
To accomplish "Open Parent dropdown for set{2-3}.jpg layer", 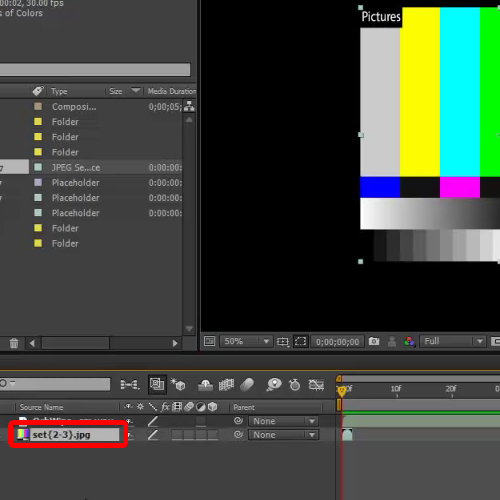I will click(x=283, y=435).
